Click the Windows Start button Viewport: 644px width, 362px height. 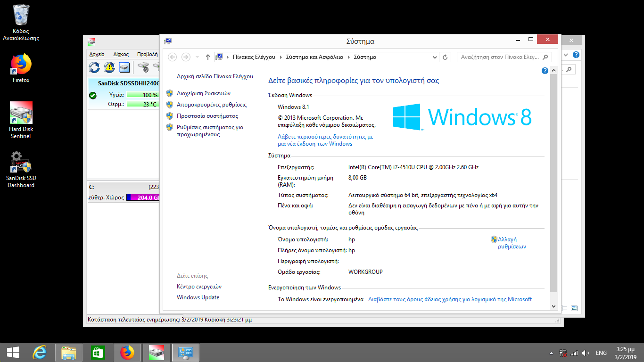pos(13,352)
